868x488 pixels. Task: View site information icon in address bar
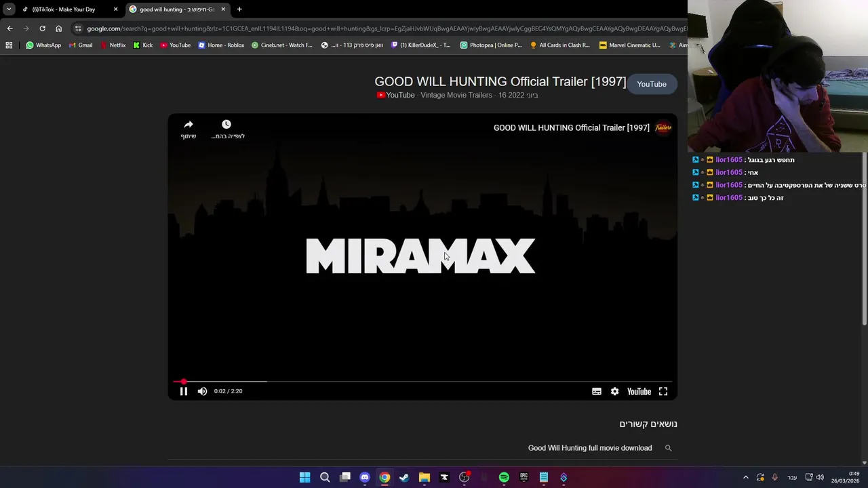click(x=78, y=28)
